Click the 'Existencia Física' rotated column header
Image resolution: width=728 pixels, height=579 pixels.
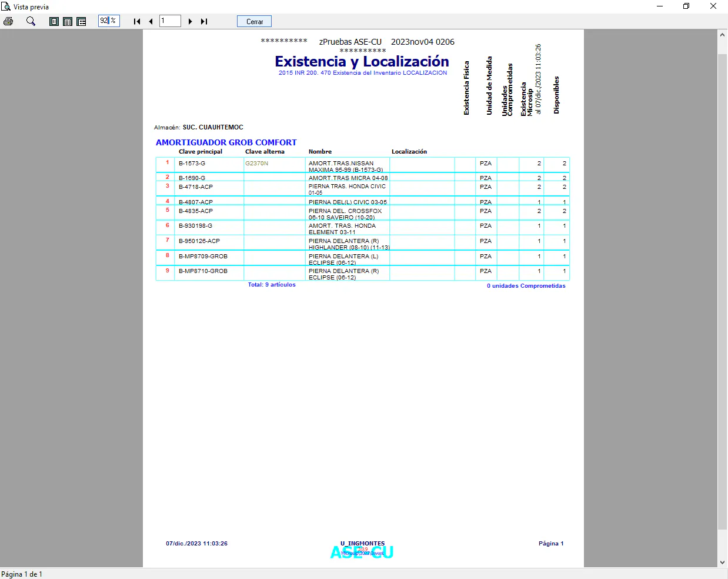point(466,88)
